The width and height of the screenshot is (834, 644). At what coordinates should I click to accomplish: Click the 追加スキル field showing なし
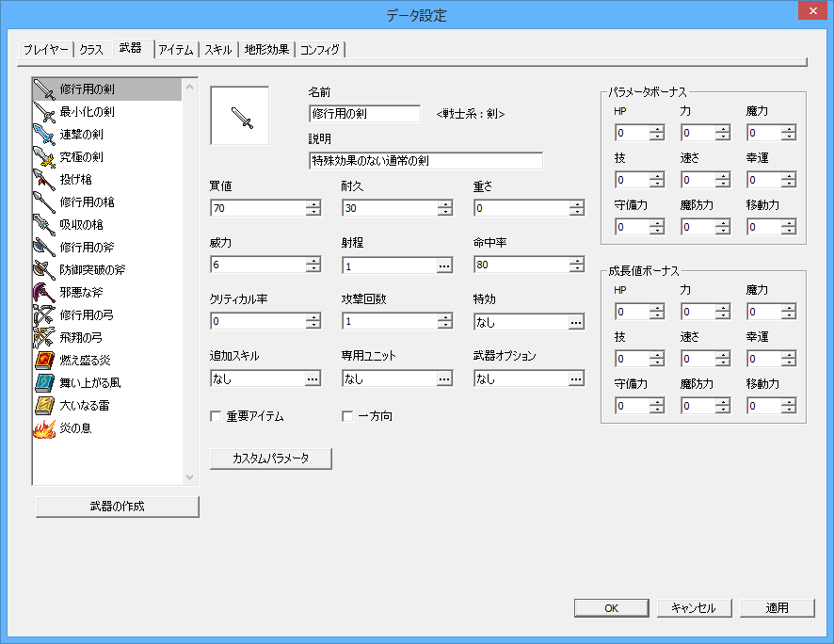(x=257, y=378)
